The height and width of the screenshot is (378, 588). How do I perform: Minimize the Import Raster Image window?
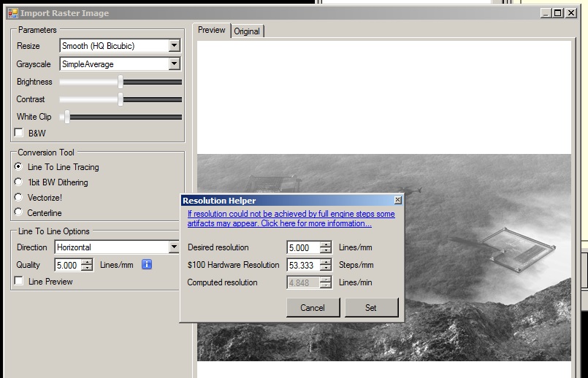(x=546, y=13)
